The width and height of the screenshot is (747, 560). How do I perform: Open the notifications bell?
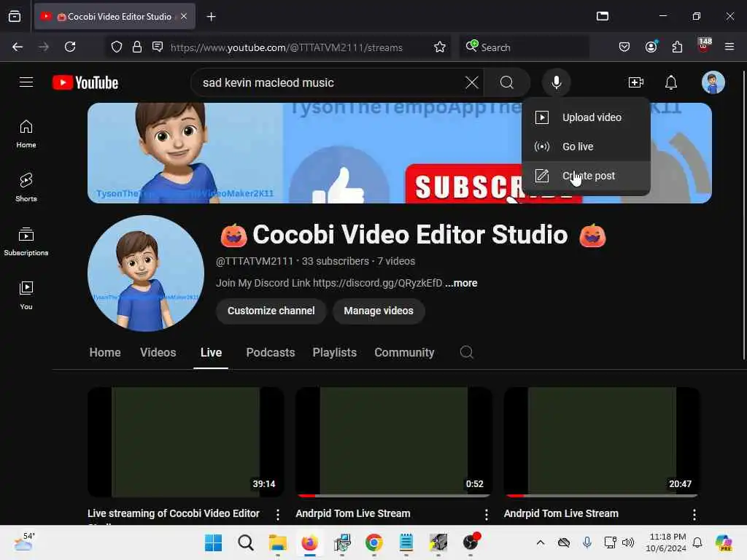point(671,82)
